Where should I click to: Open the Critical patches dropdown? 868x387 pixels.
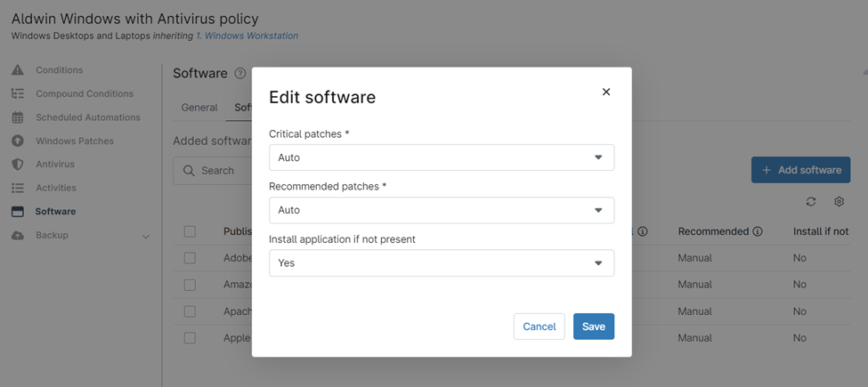pyautogui.click(x=442, y=157)
